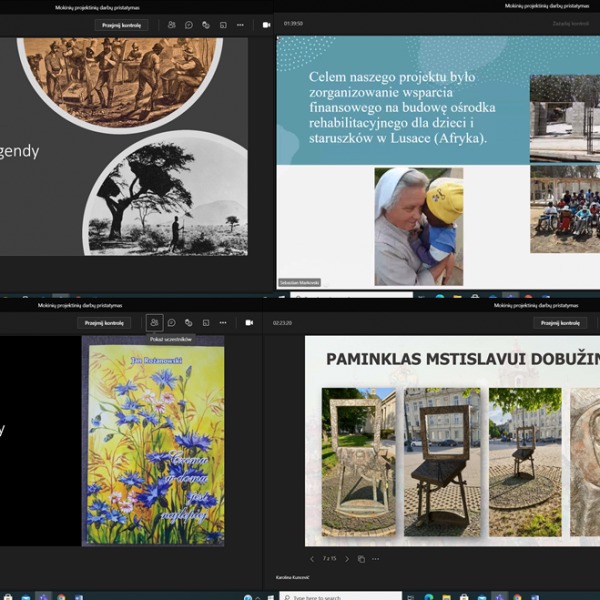This screenshot has width=600, height=600.
Task: Click help icon in bottom-left system tray
Action: pos(248,597)
